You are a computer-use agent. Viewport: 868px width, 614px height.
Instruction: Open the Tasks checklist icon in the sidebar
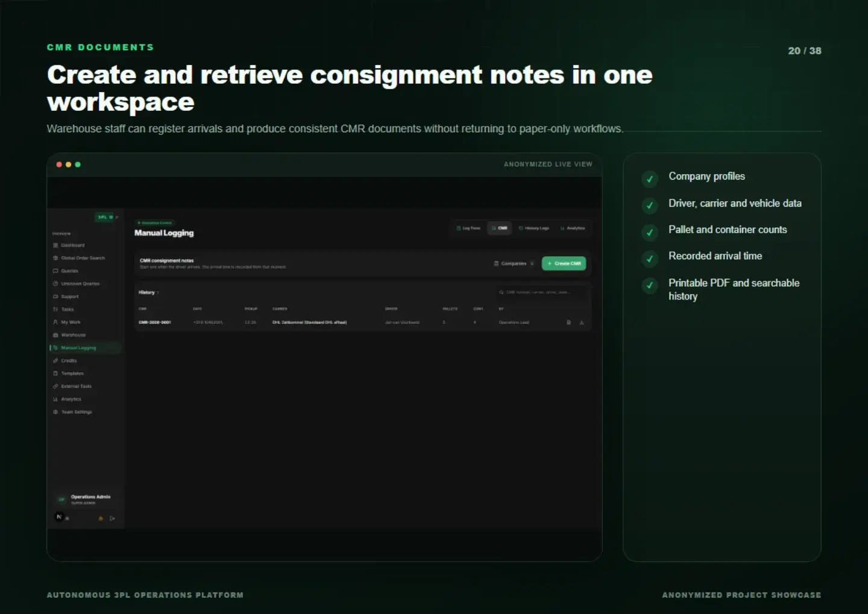[55, 309]
